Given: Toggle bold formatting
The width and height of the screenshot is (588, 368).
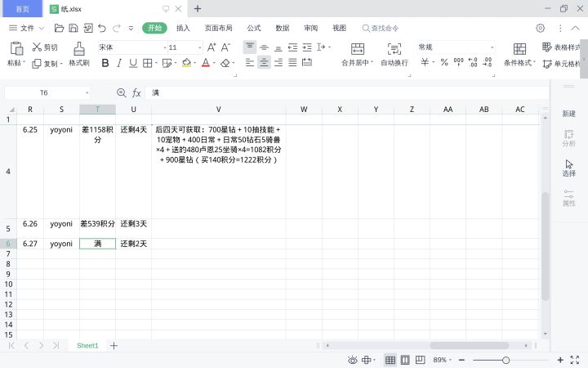Looking at the screenshot, I should click(x=105, y=63).
